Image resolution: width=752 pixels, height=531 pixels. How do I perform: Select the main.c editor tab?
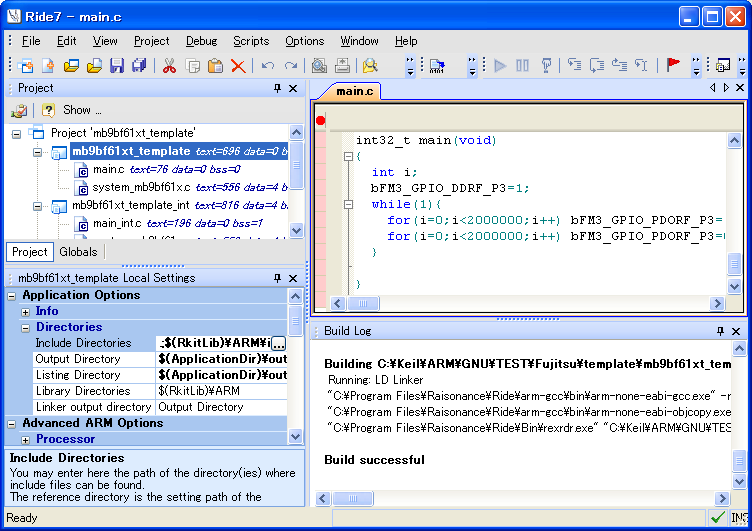coord(354,91)
